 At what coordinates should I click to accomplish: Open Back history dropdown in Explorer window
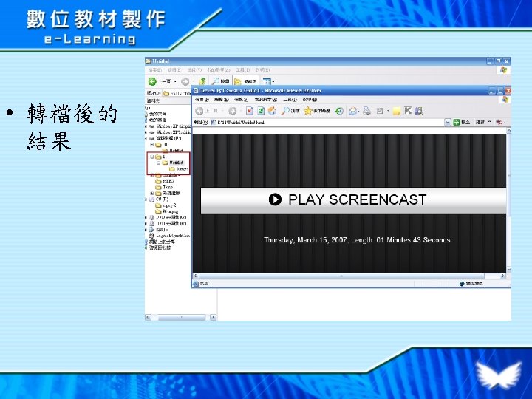(x=175, y=81)
